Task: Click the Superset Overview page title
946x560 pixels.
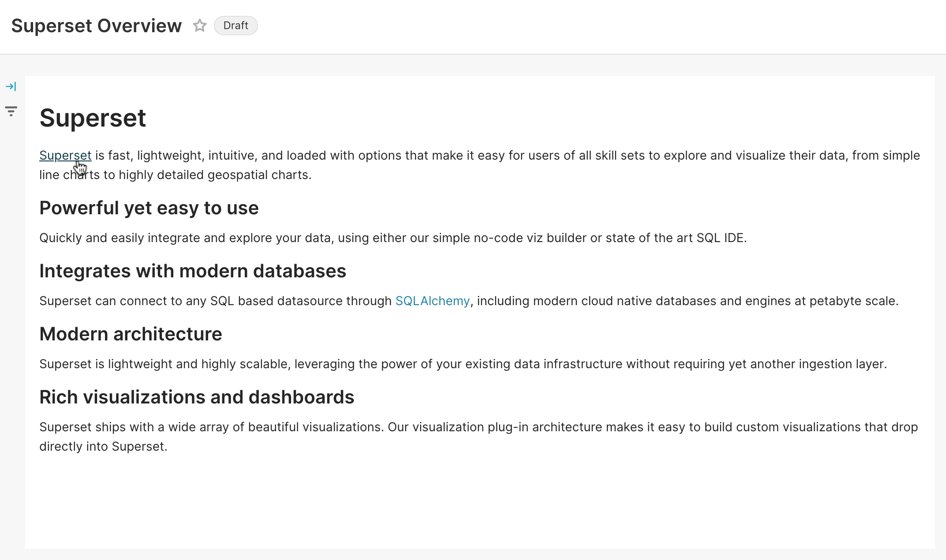Action: tap(97, 26)
